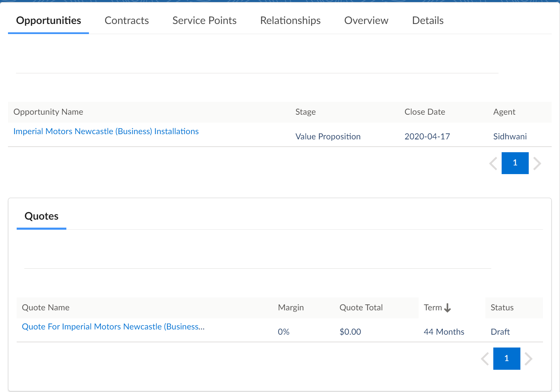Viewport: 560px width, 392px height.
Task: Click the Sidhwani agent cell
Action: (510, 137)
